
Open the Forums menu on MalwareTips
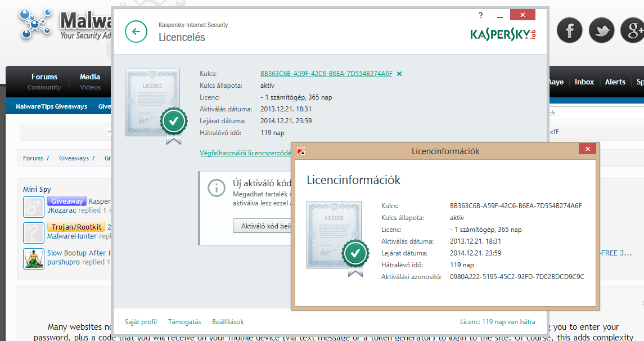[x=44, y=82]
